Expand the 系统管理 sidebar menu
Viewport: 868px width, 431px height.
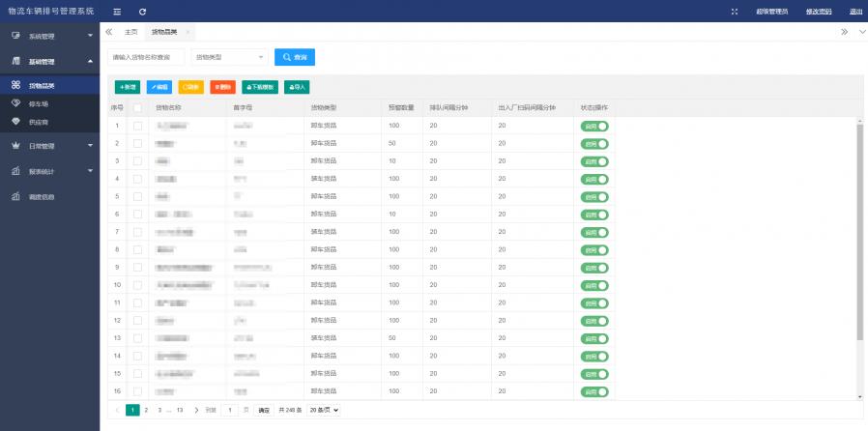pos(49,36)
